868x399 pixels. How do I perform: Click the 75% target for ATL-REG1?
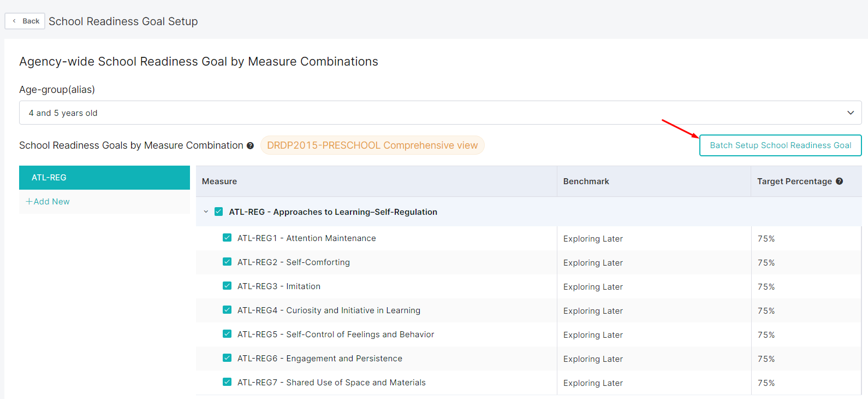click(x=766, y=239)
